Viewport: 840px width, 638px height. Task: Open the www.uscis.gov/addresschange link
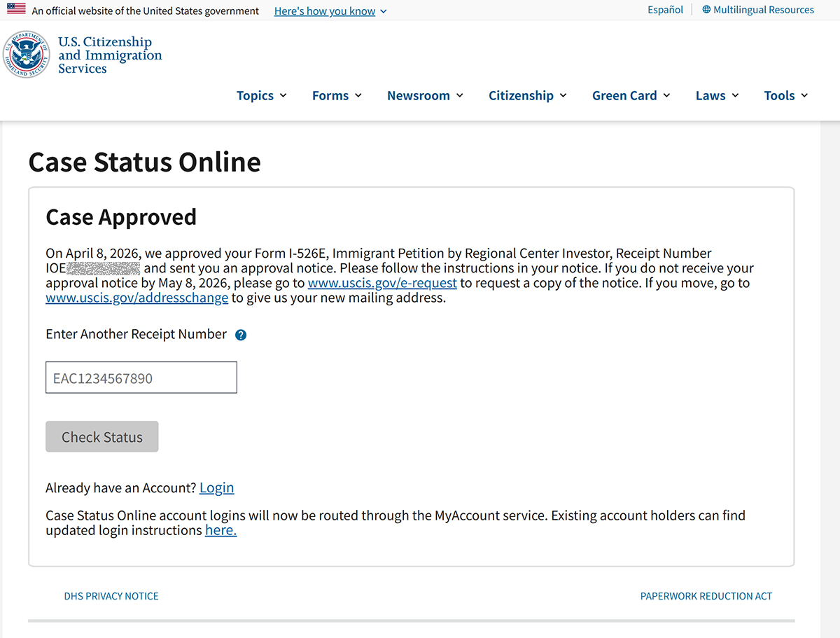pyautogui.click(x=137, y=298)
